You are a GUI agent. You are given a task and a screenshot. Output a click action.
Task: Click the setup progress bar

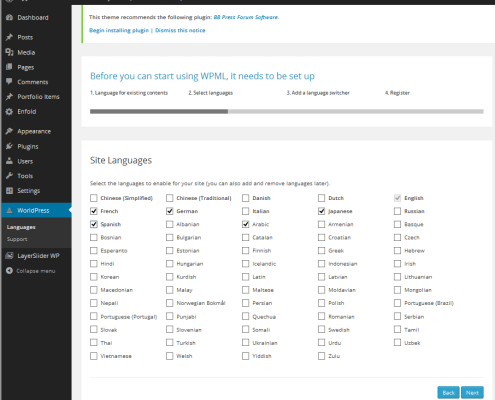click(x=287, y=111)
